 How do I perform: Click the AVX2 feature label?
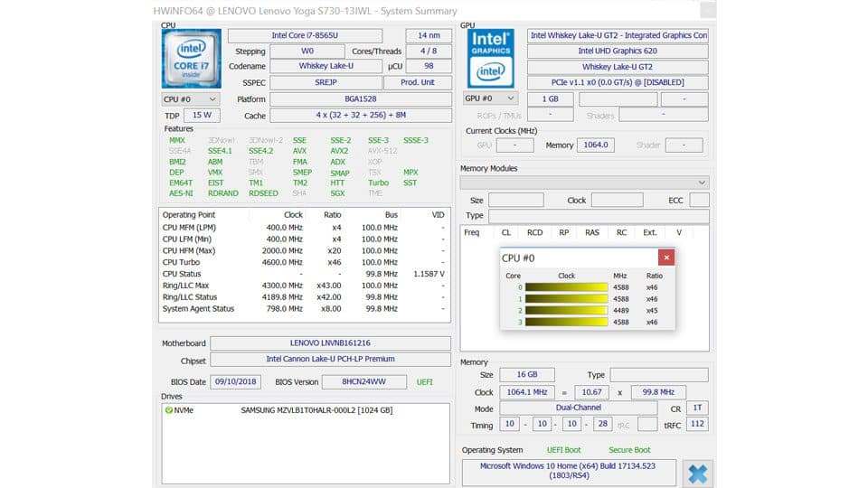coord(339,151)
